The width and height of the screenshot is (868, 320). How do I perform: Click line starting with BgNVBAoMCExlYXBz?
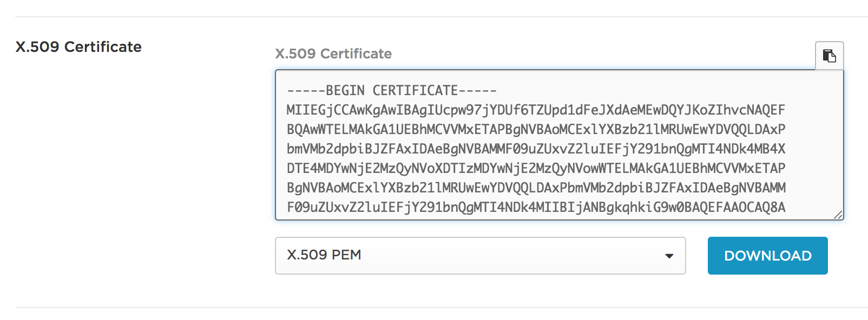tap(536, 188)
